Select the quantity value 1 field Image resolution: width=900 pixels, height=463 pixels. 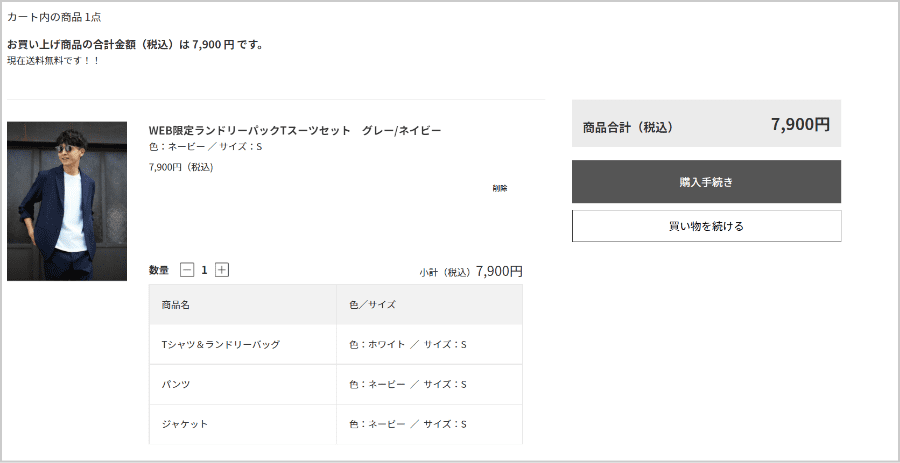click(204, 270)
